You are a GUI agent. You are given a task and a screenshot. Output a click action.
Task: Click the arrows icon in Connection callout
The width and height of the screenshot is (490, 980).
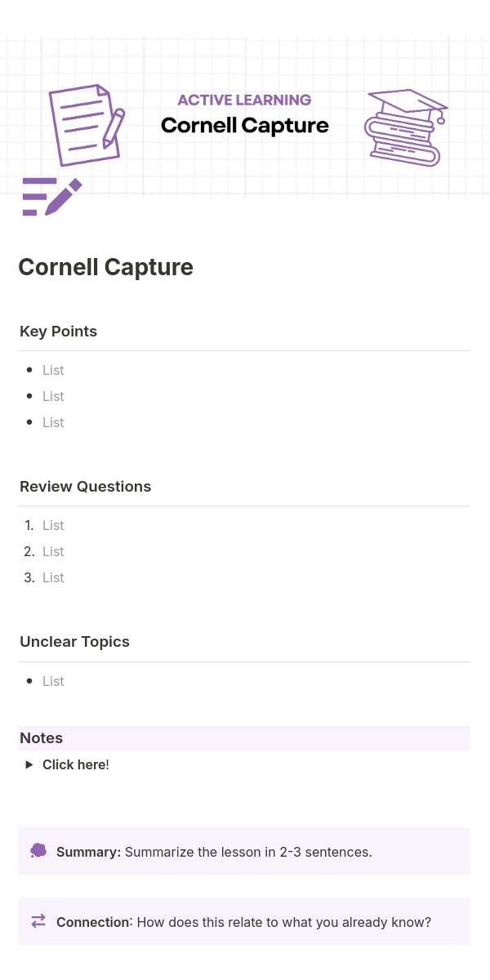(x=38, y=921)
